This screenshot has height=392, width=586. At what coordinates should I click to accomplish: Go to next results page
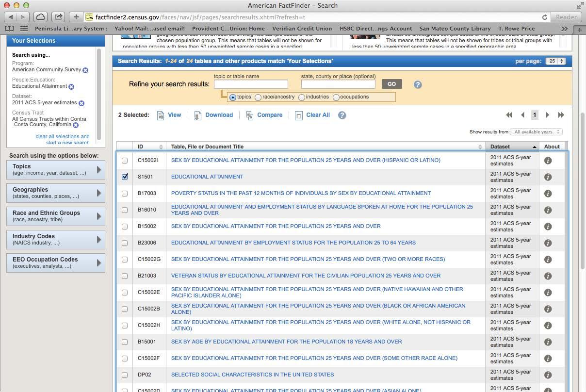point(547,115)
